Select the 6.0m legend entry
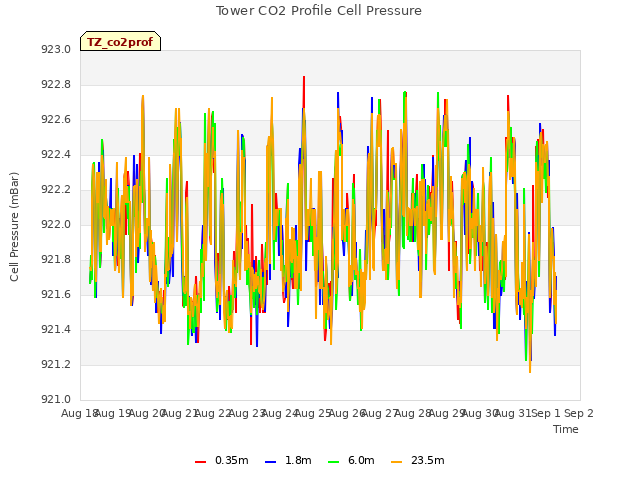 tap(351, 460)
